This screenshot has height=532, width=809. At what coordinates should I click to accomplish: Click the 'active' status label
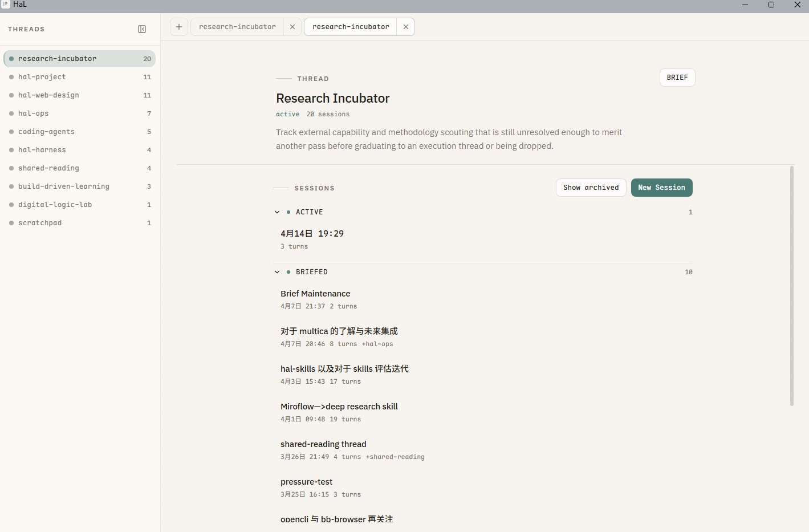click(287, 114)
